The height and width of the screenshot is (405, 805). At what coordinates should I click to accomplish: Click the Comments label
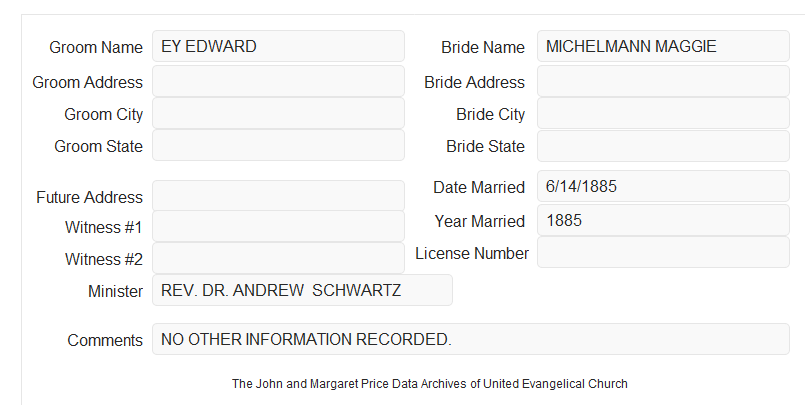pos(105,340)
